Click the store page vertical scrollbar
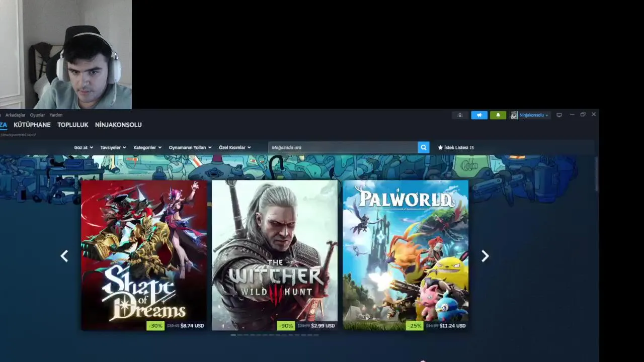 [x=597, y=173]
